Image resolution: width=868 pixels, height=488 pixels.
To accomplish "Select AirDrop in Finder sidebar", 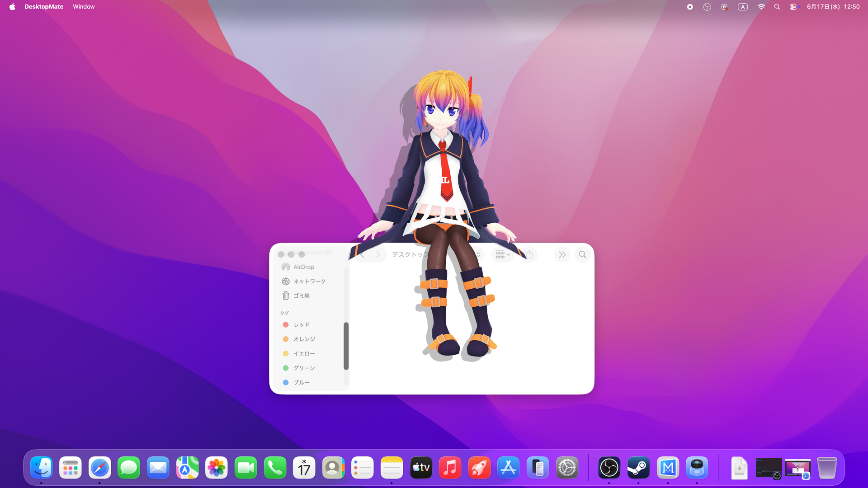I will click(311, 267).
